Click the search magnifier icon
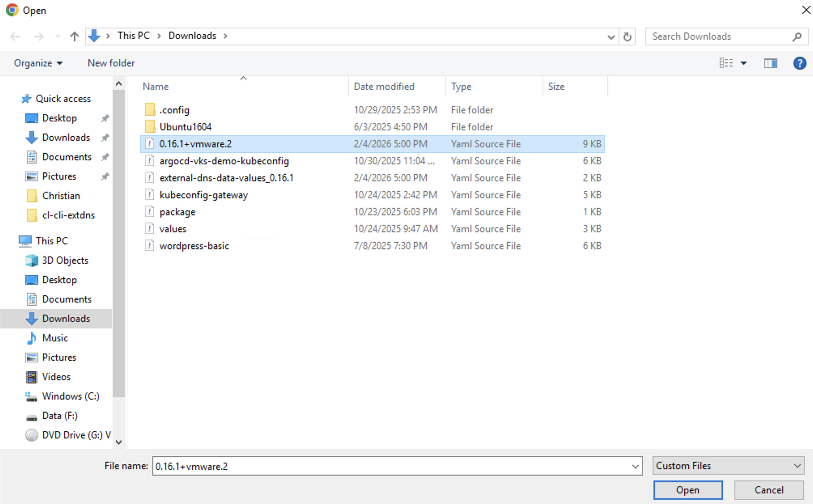The height and width of the screenshot is (504, 813). (797, 37)
